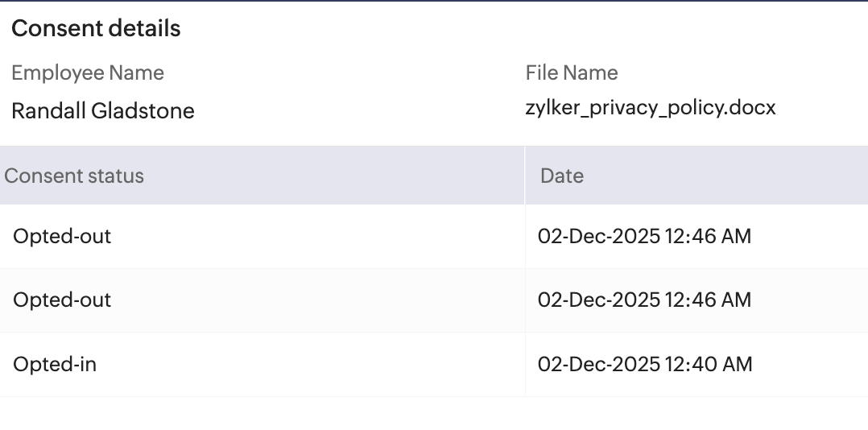The height and width of the screenshot is (430, 868).
Task: Sort by the Date column header
Action: [x=562, y=176]
